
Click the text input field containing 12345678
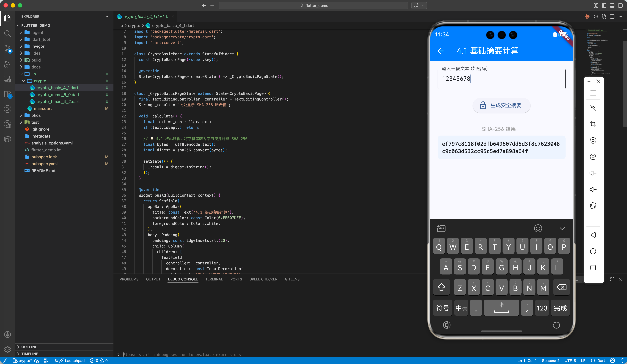click(501, 79)
